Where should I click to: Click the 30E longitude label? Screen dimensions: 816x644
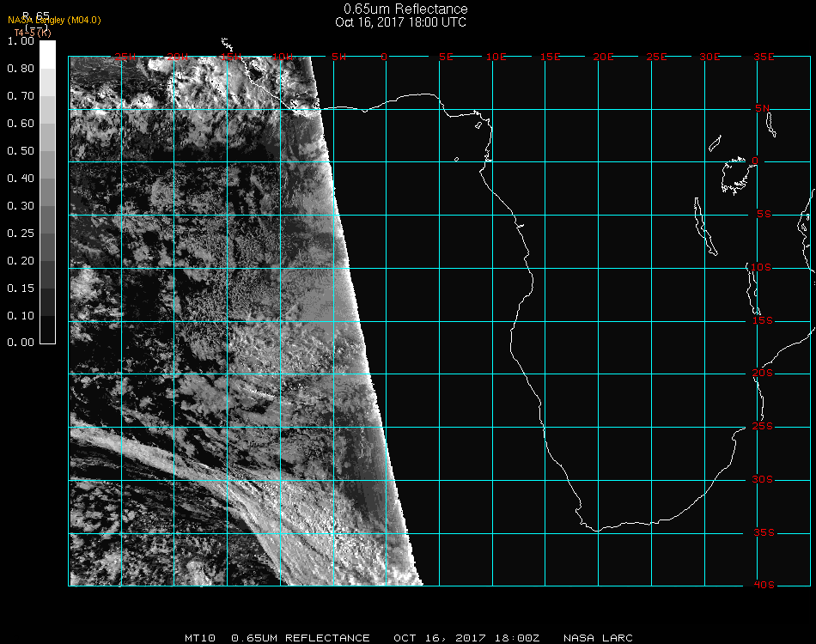click(709, 57)
